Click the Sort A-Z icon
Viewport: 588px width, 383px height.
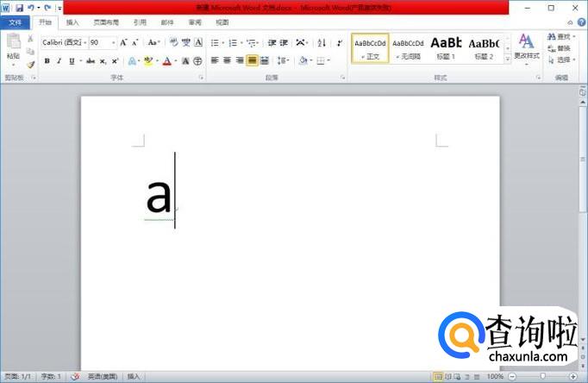pyautogui.click(x=322, y=43)
